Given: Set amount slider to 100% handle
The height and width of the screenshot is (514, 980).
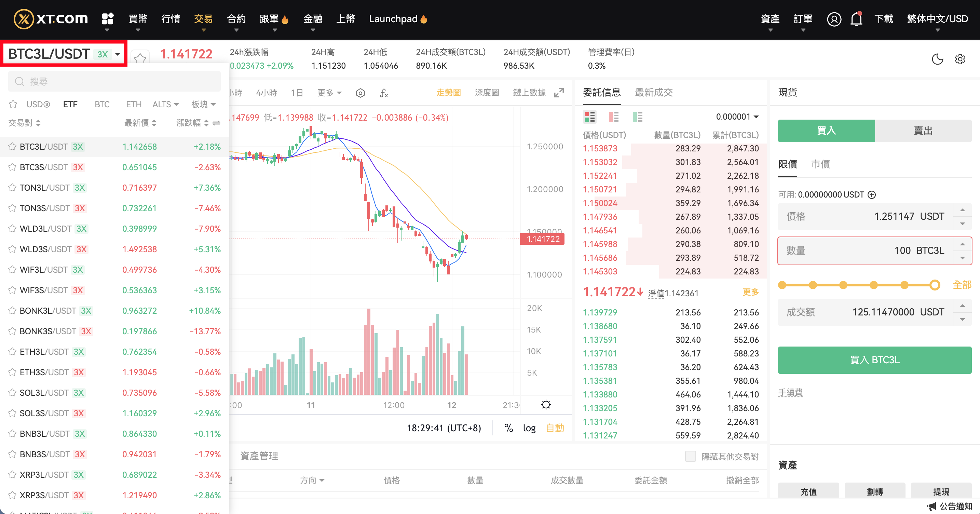Looking at the screenshot, I should point(934,285).
